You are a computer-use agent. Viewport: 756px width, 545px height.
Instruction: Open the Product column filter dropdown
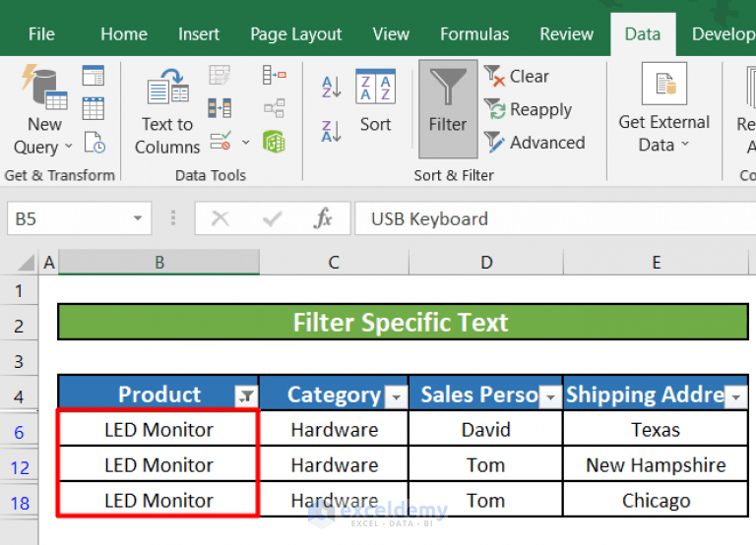(246, 396)
